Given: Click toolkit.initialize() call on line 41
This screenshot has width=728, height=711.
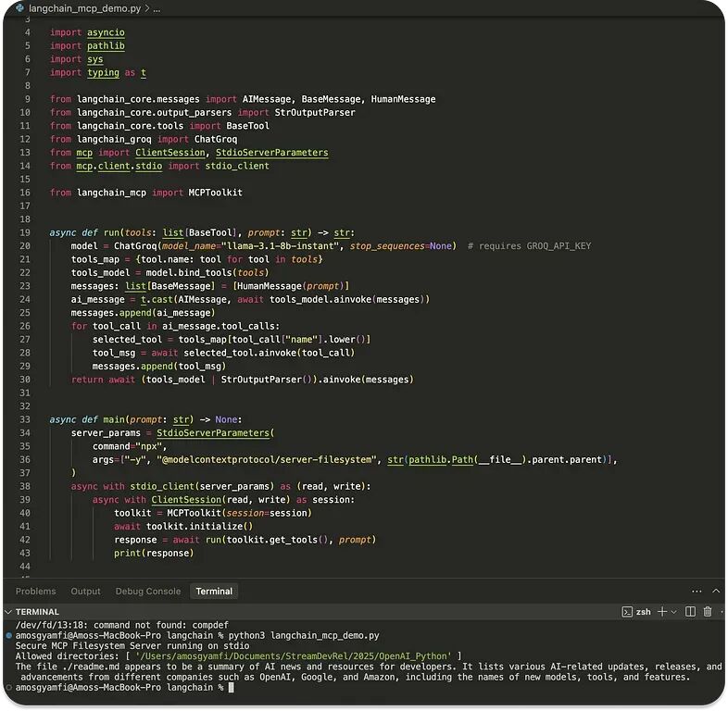Looking at the screenshot, I should (200, 527).
